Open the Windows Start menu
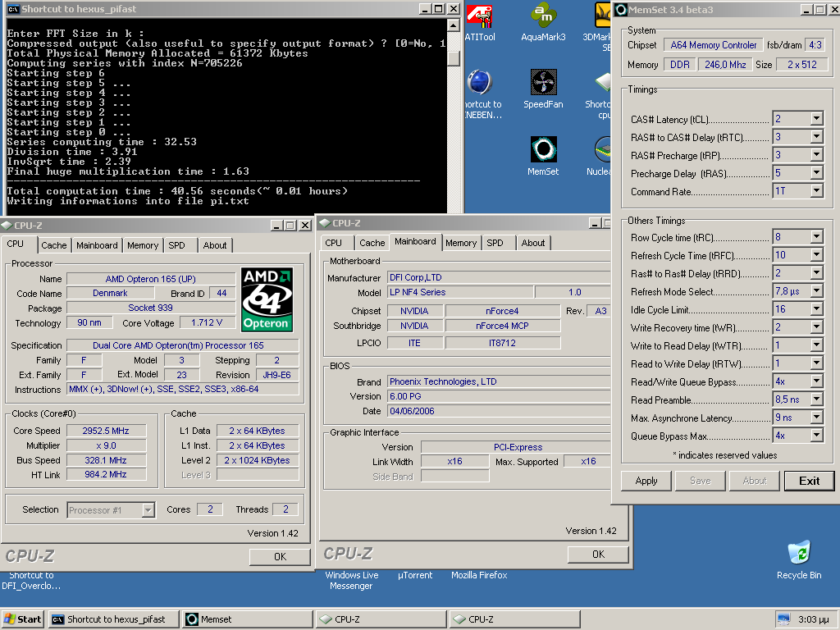 pyautogui.click(x=22, y=619)
